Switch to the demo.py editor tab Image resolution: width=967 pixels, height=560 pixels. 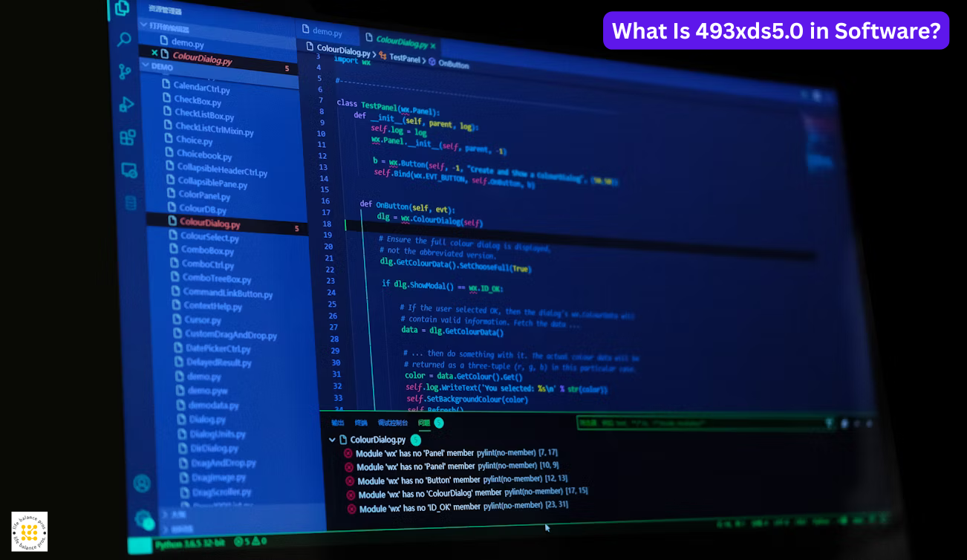(x=327, y=31)
